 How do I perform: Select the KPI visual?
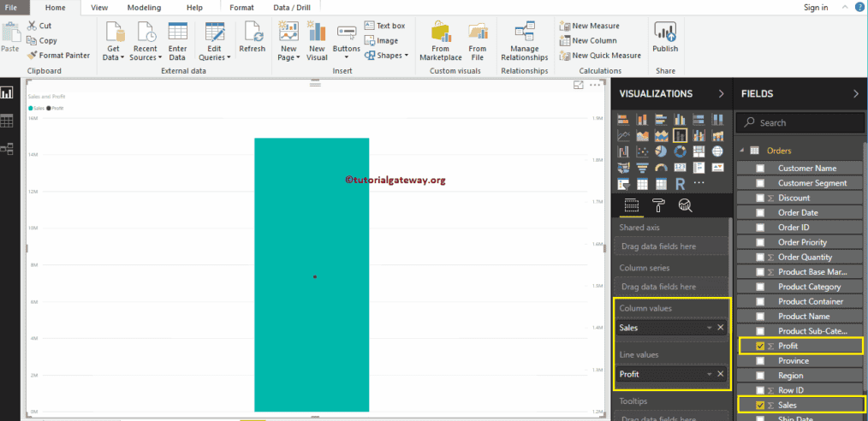[717, 168]
